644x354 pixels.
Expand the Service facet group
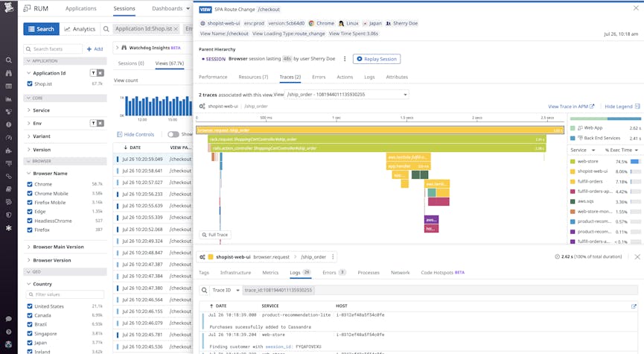28,110
